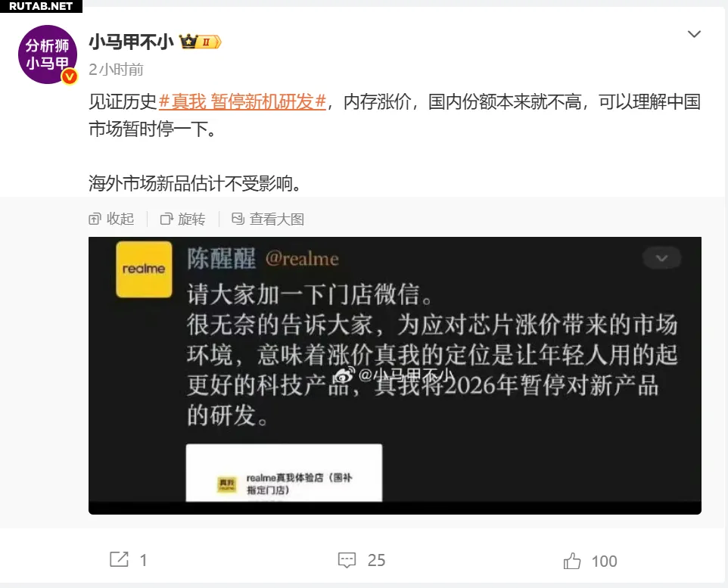The image size is (728, 588).
Task: Rotate image using 旋转 button
Action: click(182, 219)
